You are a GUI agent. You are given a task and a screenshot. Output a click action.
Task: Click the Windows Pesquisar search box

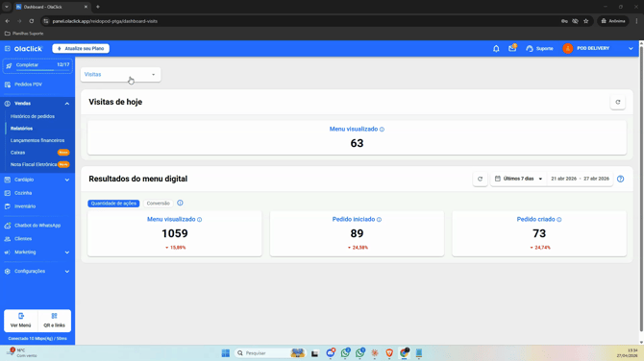point(270,353)
